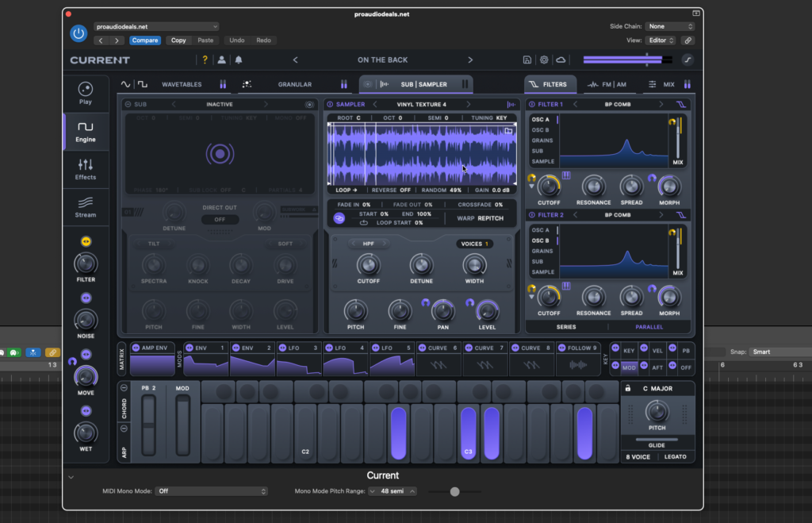
Task: Open the Stream page in sidebar
Action: (86, 207)
